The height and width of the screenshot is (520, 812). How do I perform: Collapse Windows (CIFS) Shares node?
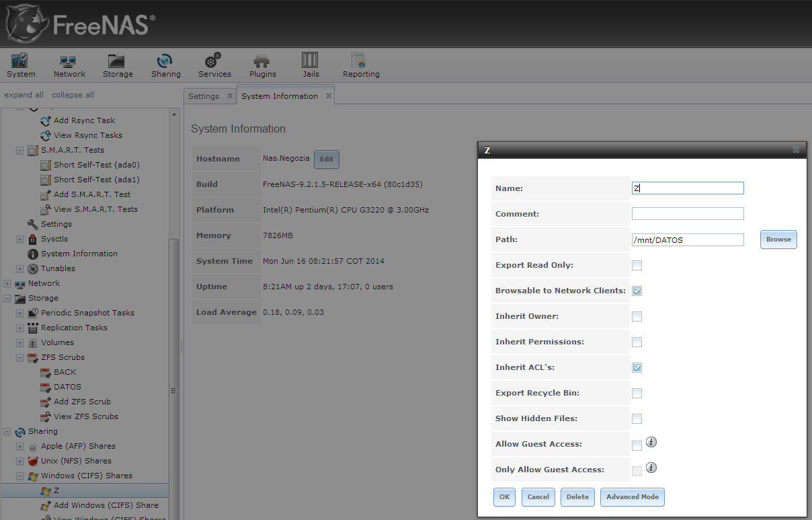[x=19, y=476]
